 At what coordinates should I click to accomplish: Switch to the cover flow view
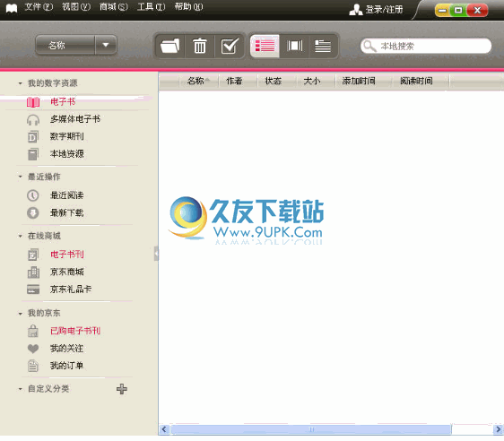(294, 46)
